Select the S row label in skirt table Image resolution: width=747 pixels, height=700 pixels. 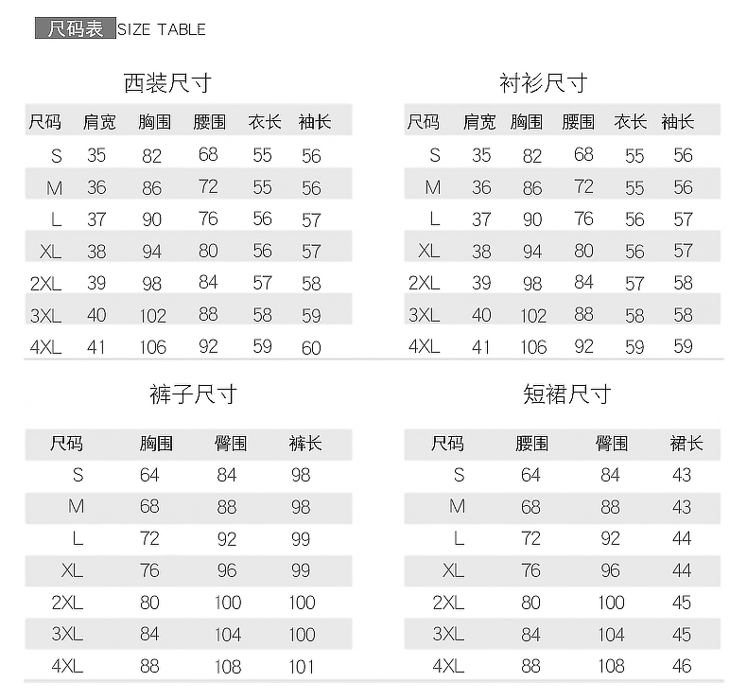(459, 475)
